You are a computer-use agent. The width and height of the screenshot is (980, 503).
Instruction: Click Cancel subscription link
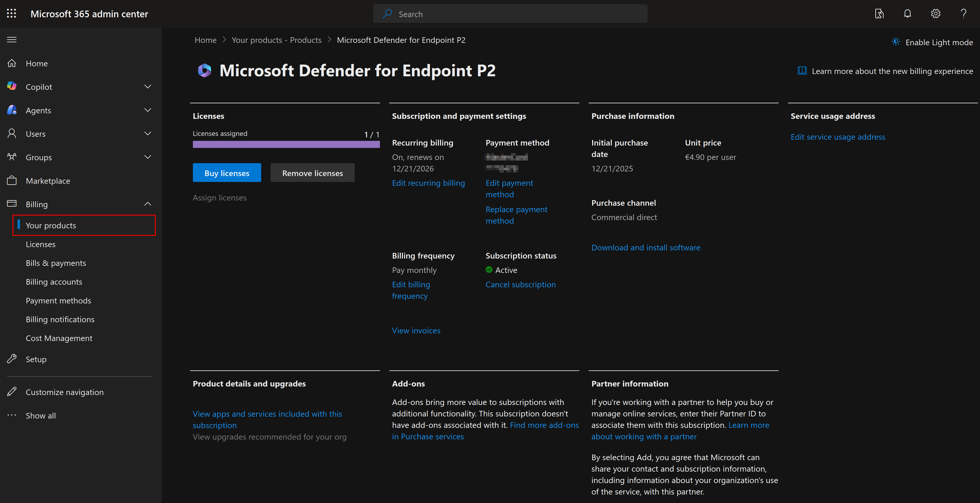(520, 284)
